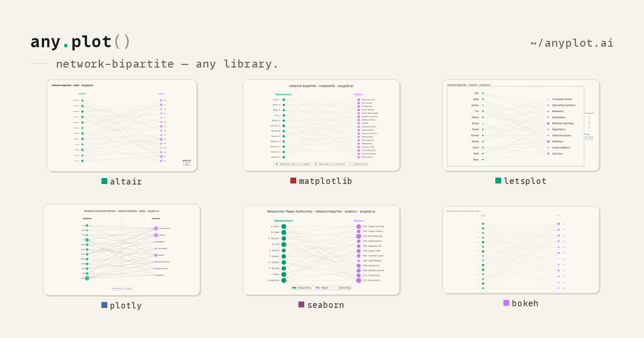Click the plotly chart title text
Screen dimensions: 644x338
[121, 211]
